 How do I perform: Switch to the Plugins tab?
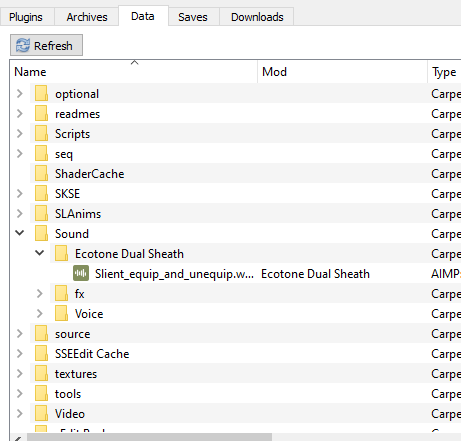pyautogui.click(x=26, y=17)
